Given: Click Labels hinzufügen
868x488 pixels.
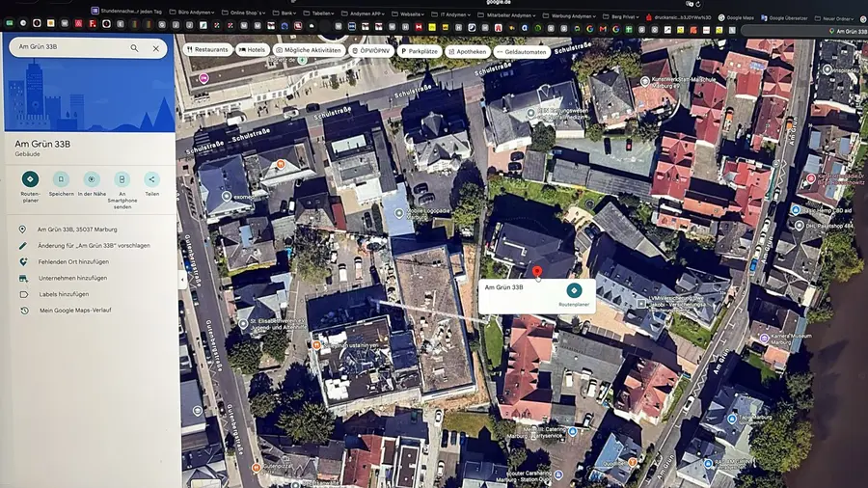Looking at the screenshot, I should [64, 294].
